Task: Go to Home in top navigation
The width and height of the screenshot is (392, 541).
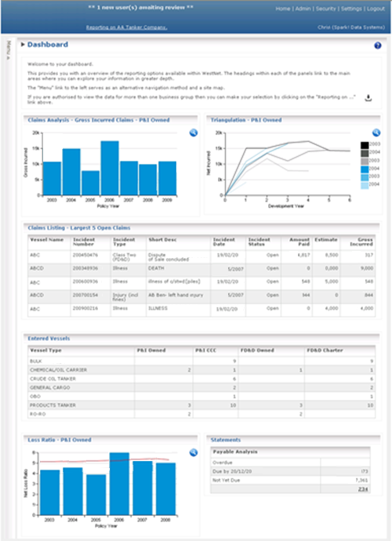Action: (x=282, y=9)
